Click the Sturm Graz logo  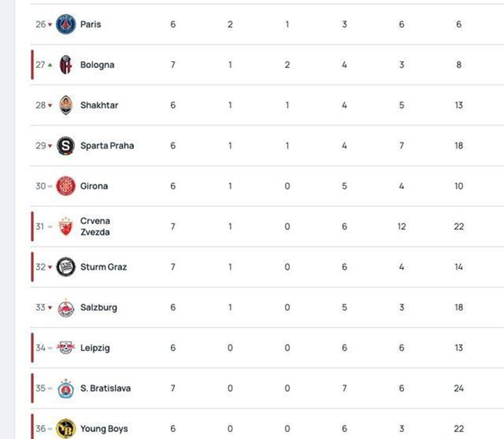click(66, 267)
